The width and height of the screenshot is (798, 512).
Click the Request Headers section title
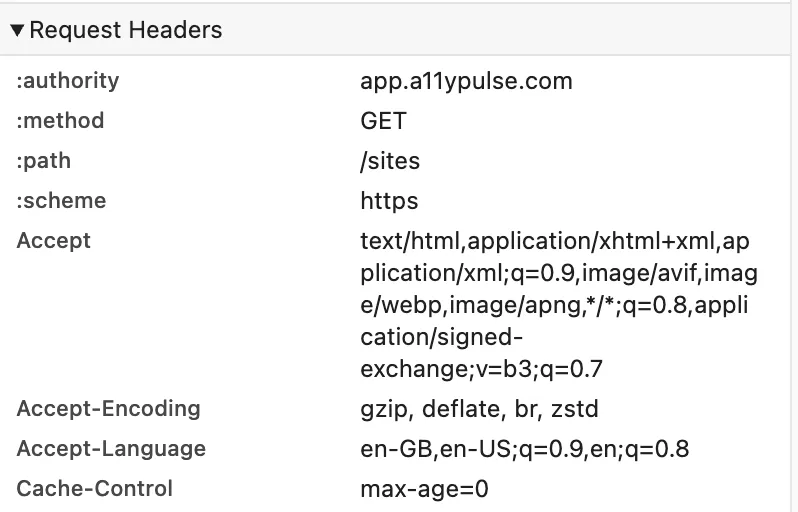126,30
